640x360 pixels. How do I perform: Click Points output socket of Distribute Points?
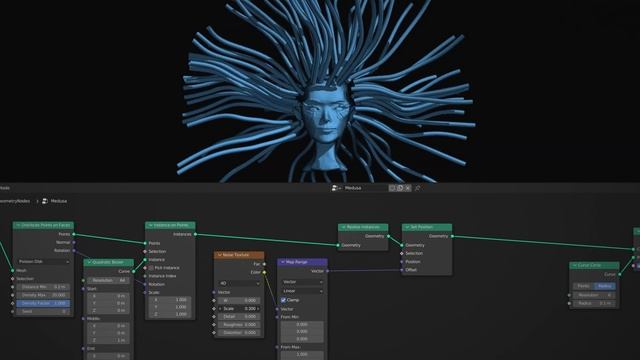(74, 234)
